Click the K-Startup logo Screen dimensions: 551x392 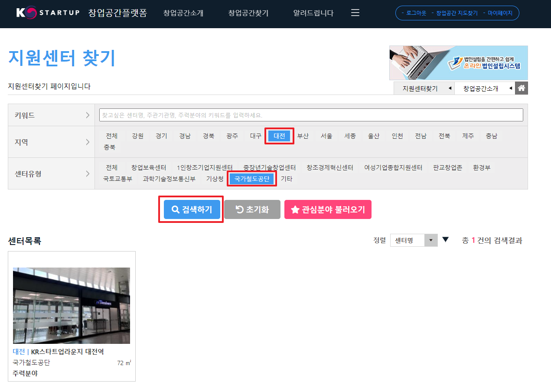pyautogui.click(x=48, y=13)
